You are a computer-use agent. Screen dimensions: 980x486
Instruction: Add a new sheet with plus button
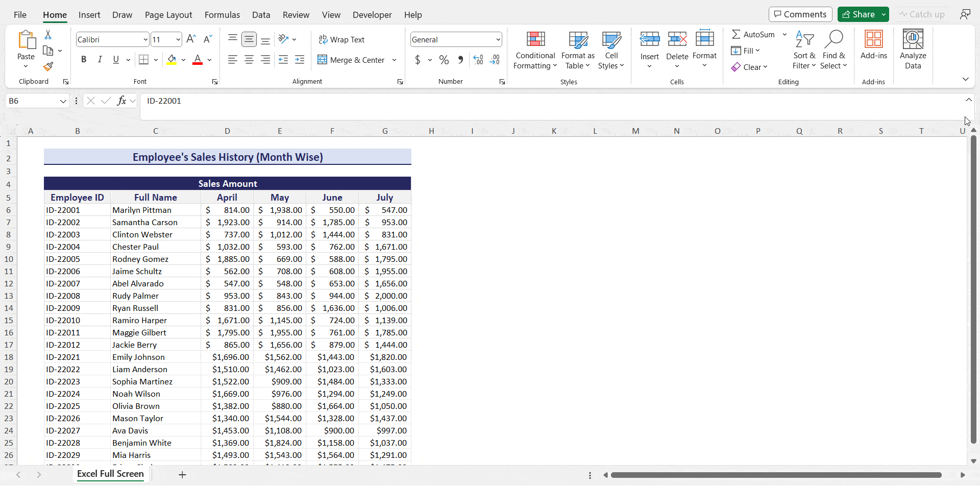pyautogui.click(x=182, y=475)
